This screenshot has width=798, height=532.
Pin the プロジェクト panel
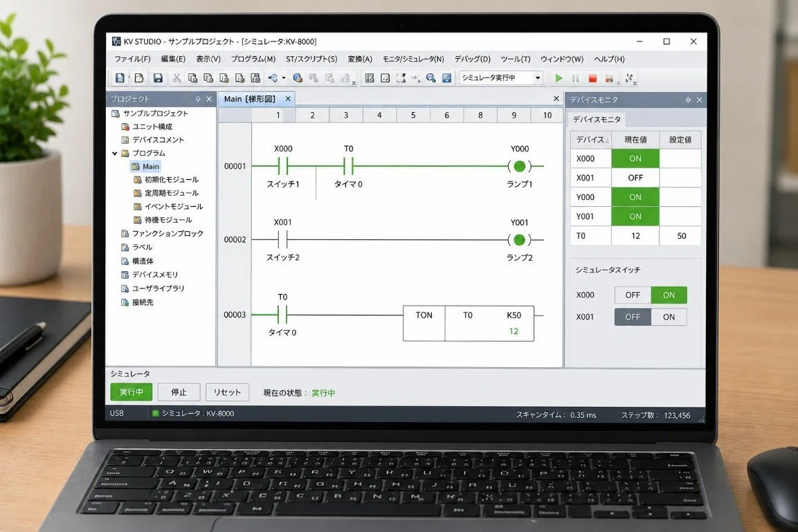pyautogui.click(x=198, y=99)
